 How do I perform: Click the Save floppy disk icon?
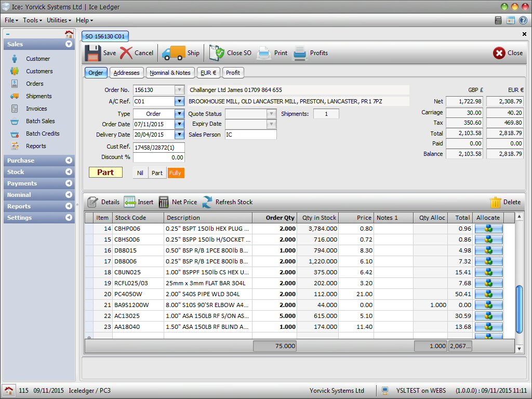93,53
